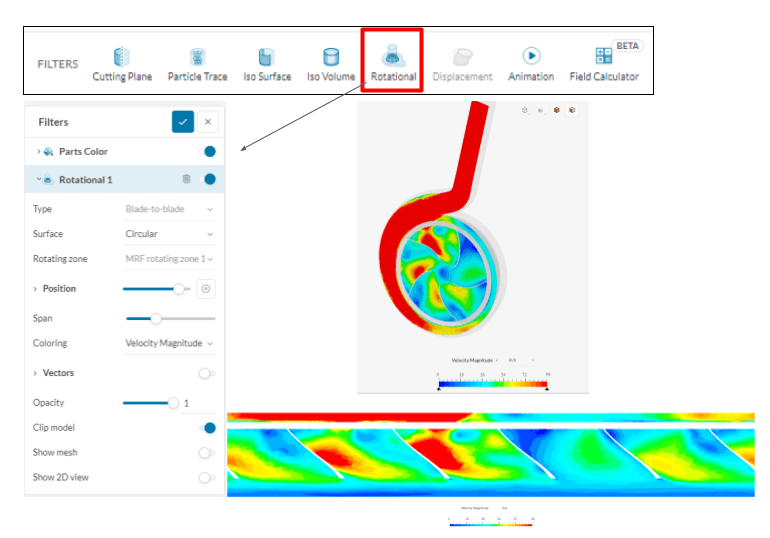The image size is (770, 538).
Task: Open the Iso Surface filter
Action: 266,64
